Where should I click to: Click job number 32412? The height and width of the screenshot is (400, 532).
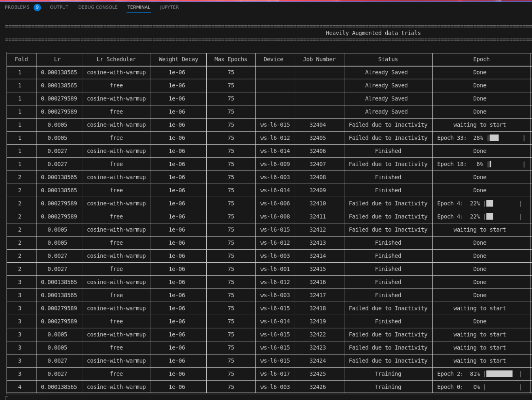[318, 230]
